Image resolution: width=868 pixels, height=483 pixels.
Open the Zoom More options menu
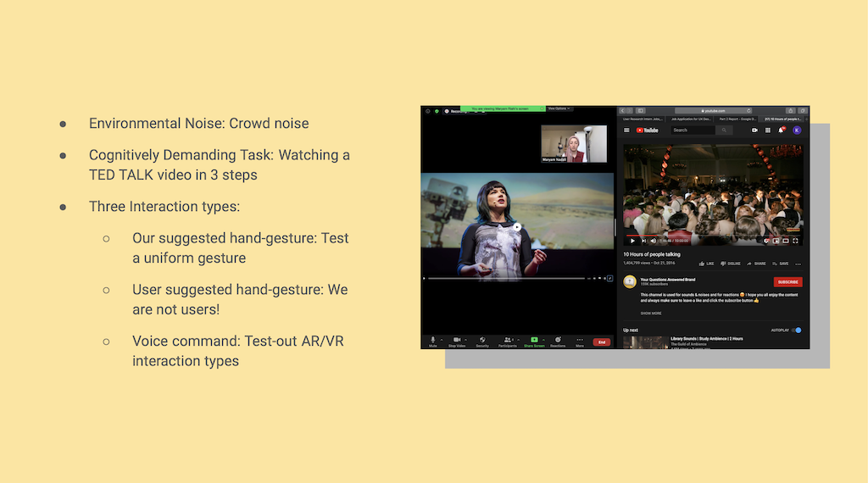tap(580, 340)
